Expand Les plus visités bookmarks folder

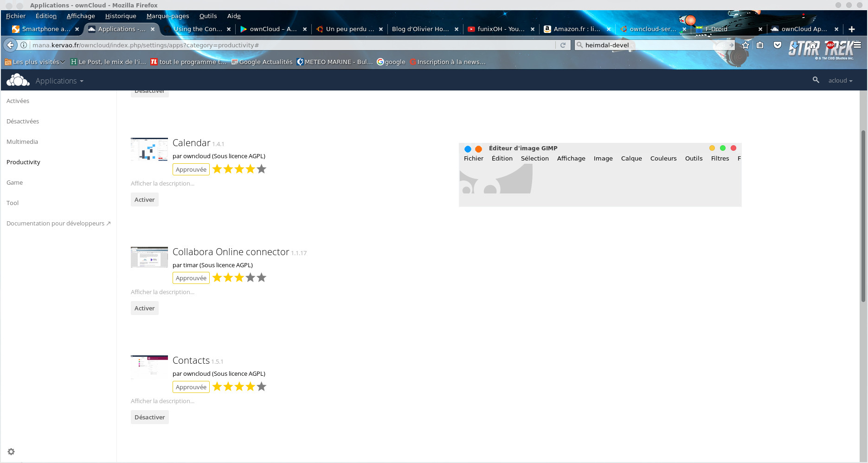tap(35, 62)
